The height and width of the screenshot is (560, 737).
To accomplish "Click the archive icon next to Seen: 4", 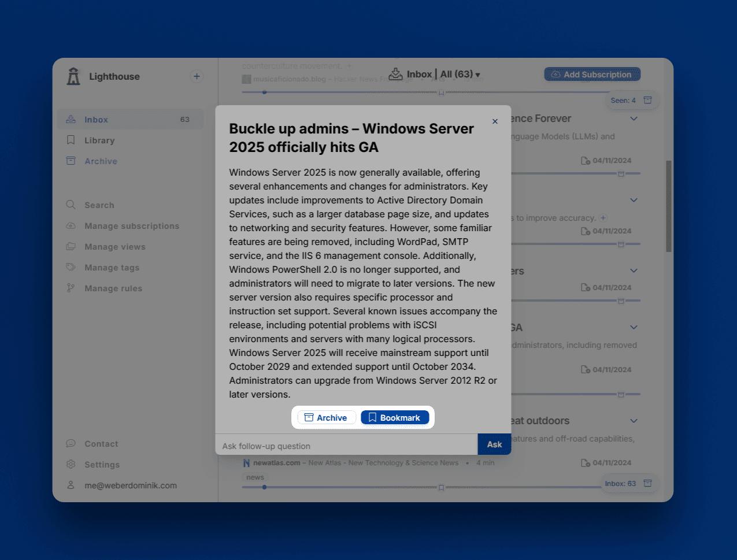I will pos(648,100).
